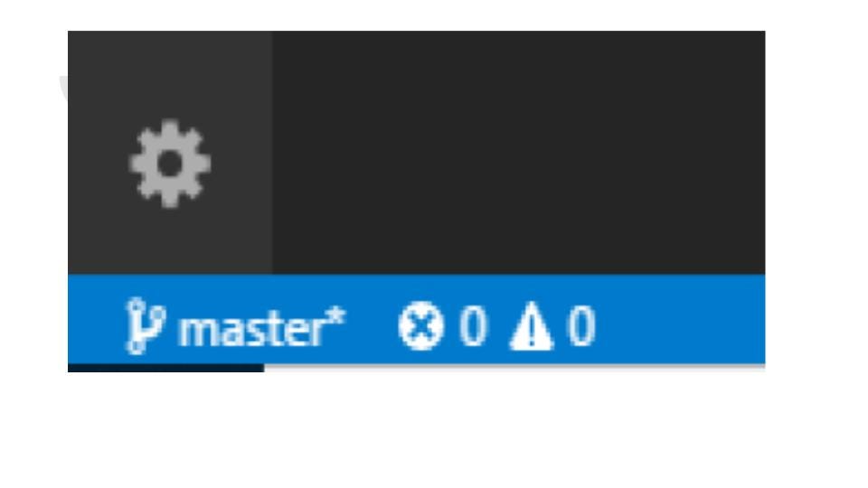Click the git branch icon in status bar
Screen dimensions: 868x488
pyautogui.click(x=146, y=325)
